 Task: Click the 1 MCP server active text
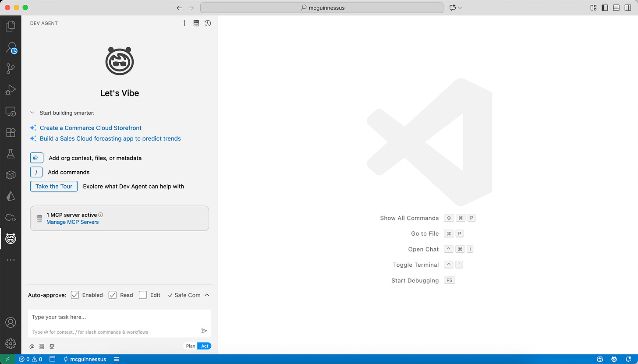72,215
